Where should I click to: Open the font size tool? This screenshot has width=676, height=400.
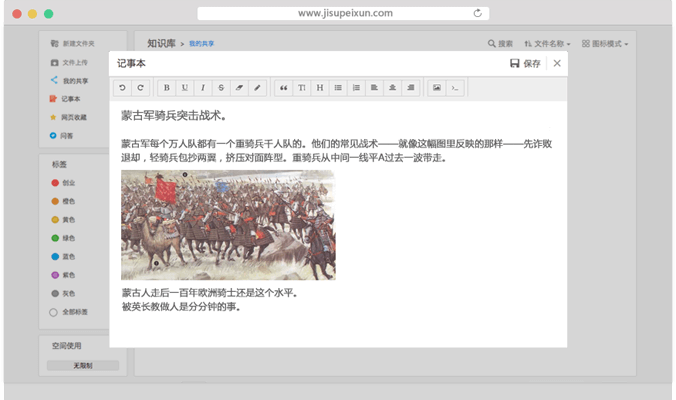coord(302,88)
